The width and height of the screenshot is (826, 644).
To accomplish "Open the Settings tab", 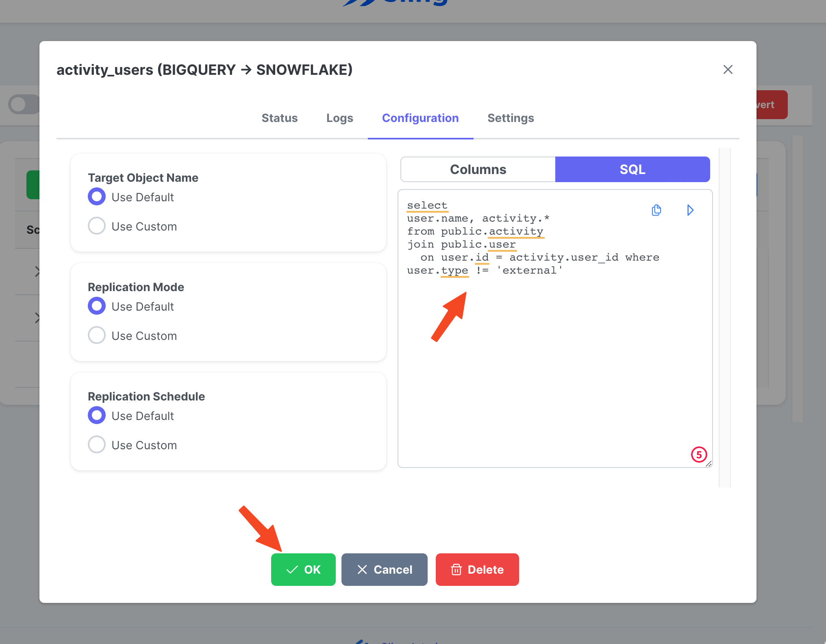I will pos(511,118).
